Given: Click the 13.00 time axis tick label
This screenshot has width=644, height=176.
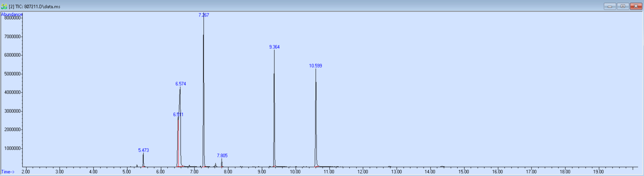Looking at the screenshot, I should [x=396, y=172].
